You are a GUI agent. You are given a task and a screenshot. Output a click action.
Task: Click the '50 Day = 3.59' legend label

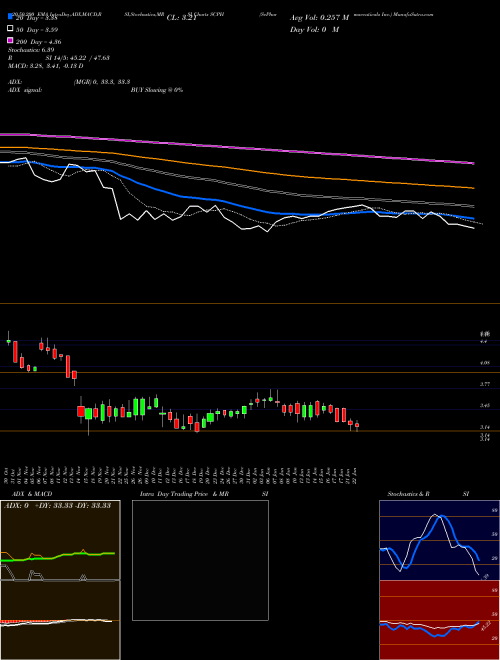(x=37, y=29)
